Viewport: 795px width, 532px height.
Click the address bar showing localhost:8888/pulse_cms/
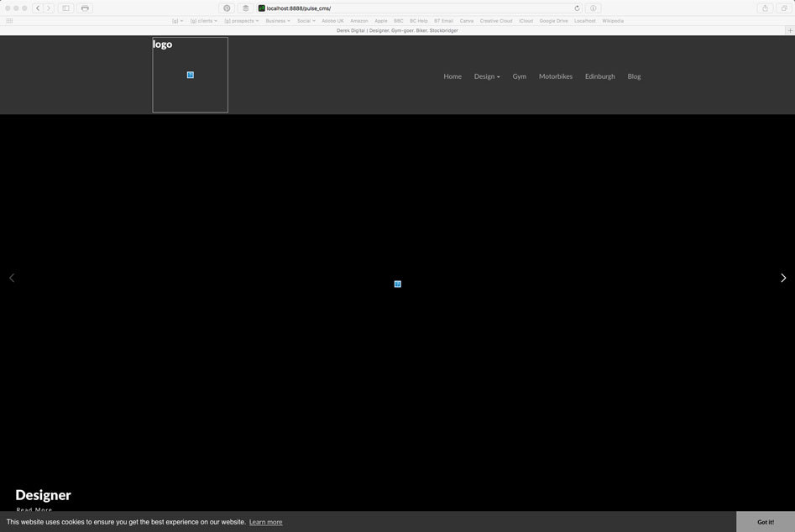pos(419,8)
